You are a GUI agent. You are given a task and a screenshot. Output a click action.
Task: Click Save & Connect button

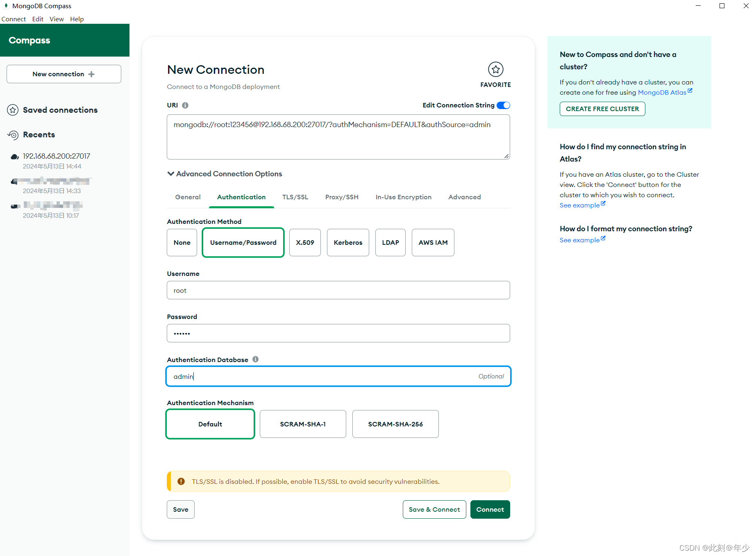434,510
